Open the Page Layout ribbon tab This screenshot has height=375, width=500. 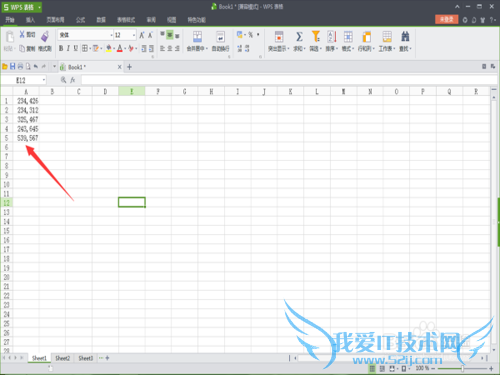click(55, 20)
